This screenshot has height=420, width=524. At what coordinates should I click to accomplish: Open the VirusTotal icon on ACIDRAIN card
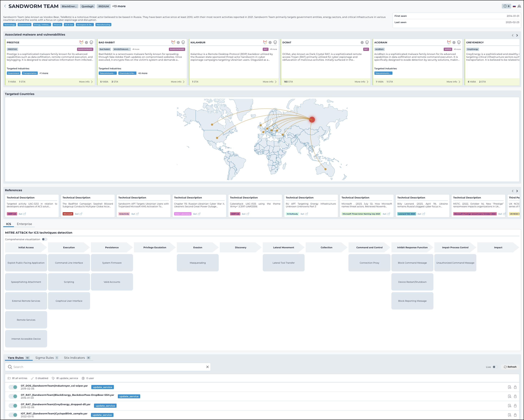point(449,42)
